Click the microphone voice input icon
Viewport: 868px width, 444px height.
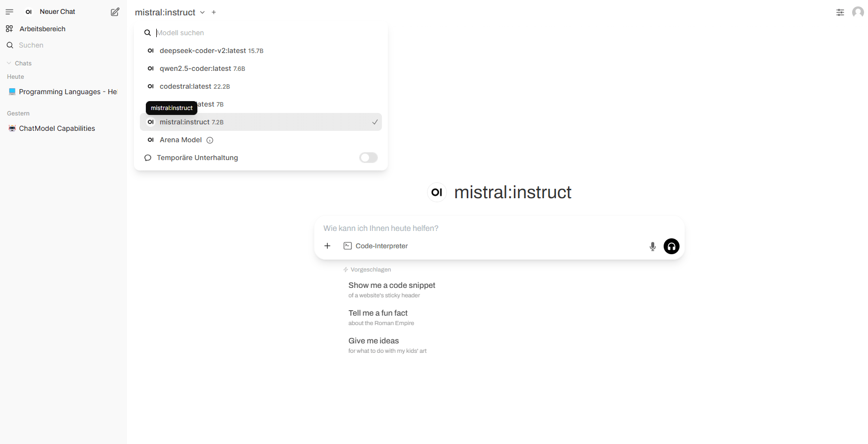653,246
